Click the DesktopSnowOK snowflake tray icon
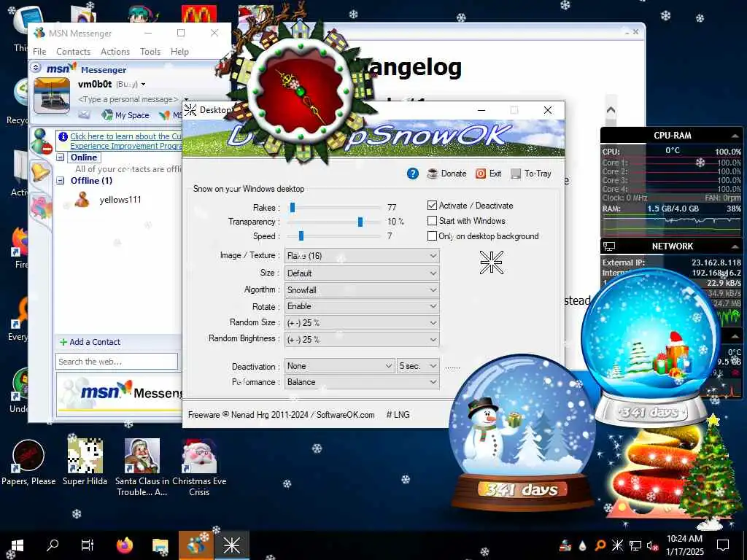This screenshot has width=747, height=560. tap(617, 545)
